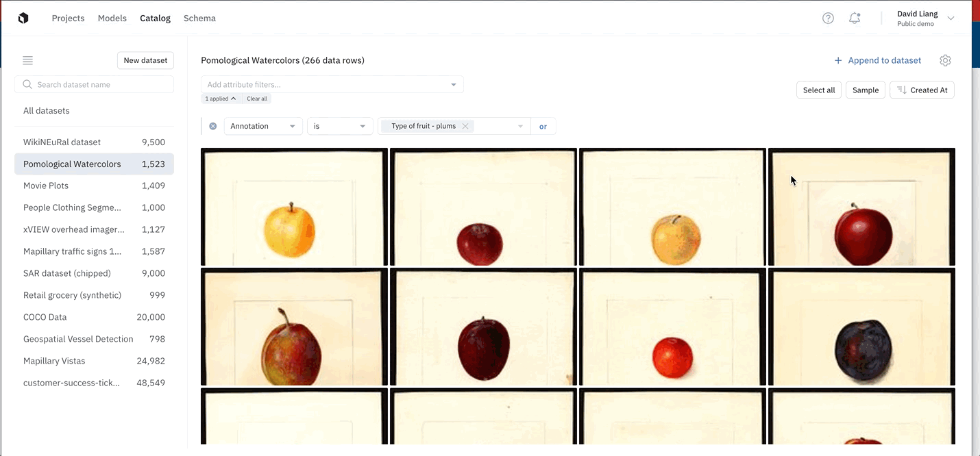Click the New dataset button
Screen dimensions: 980x456
(x=145, y=60)
